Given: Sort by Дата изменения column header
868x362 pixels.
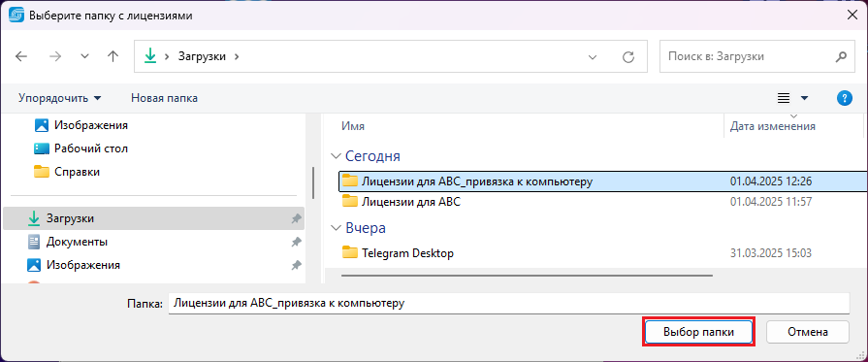Looking at the screenshot, I should pos(773,126).
